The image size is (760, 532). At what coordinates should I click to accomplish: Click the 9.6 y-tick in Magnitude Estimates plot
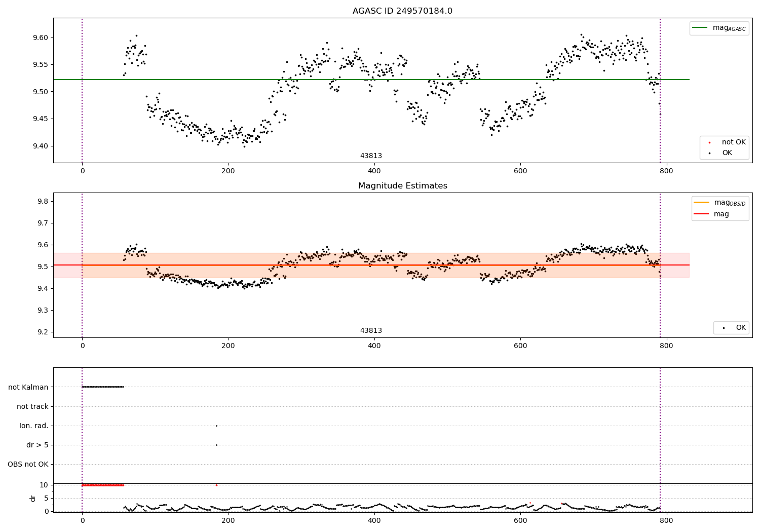click(x=43, y=245)
